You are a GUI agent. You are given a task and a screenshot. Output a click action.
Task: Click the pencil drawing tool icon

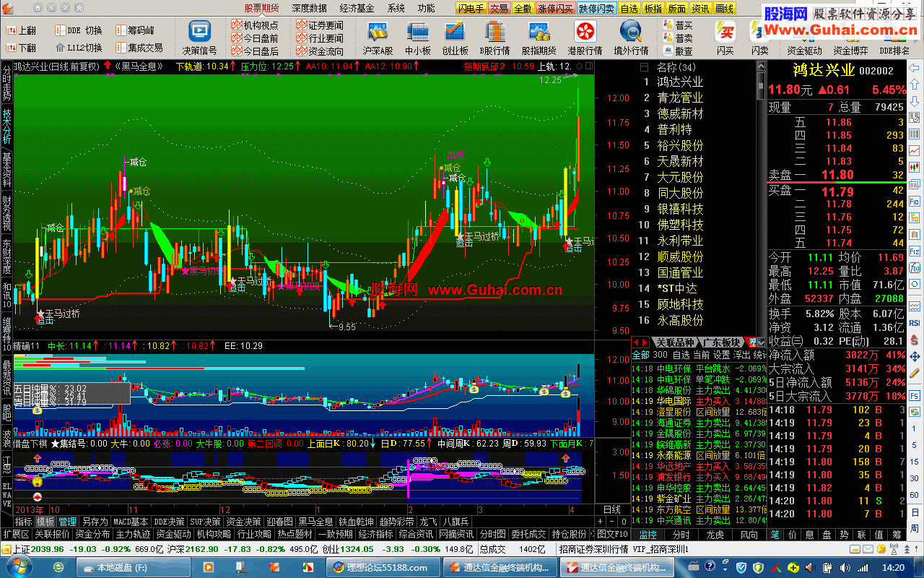click(914, 374)
